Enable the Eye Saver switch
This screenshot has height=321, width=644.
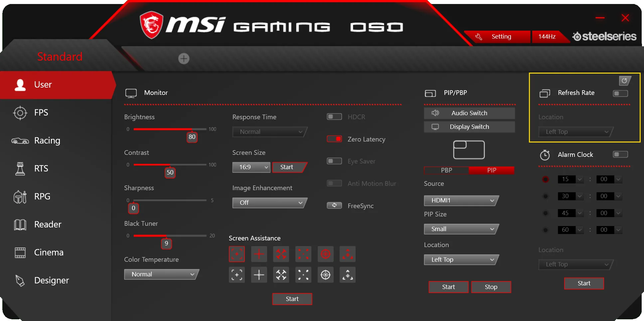click(x=334, y=161)
